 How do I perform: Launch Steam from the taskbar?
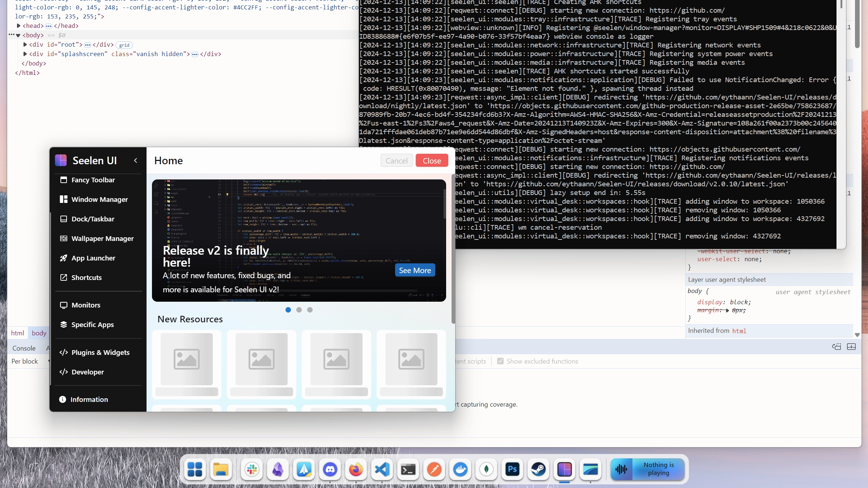pyautogui.click(x=538, y=470)
